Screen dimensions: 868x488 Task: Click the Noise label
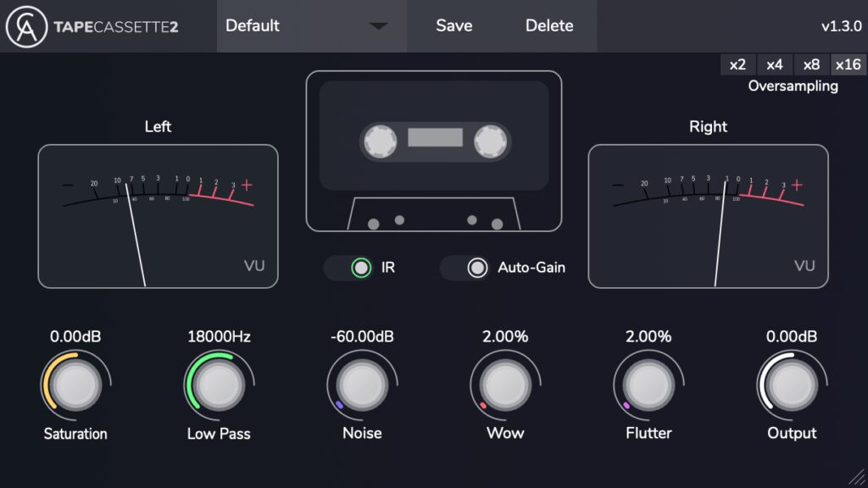coord(362,433)
